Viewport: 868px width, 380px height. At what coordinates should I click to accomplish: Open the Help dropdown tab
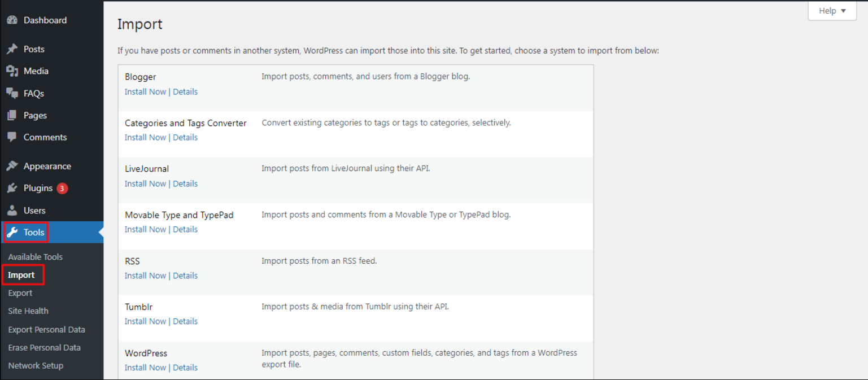pyautogui.click(x=832, y=11)
